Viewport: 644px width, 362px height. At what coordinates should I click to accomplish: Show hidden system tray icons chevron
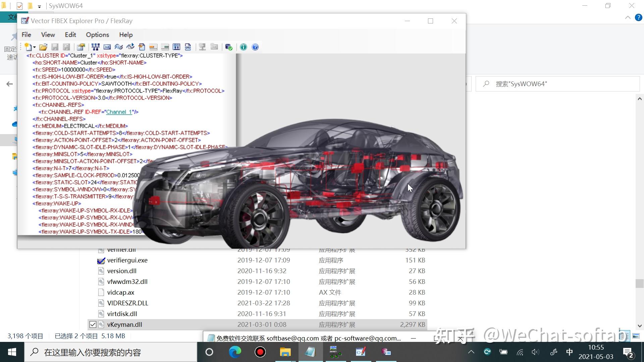click(x=471, y=352)
